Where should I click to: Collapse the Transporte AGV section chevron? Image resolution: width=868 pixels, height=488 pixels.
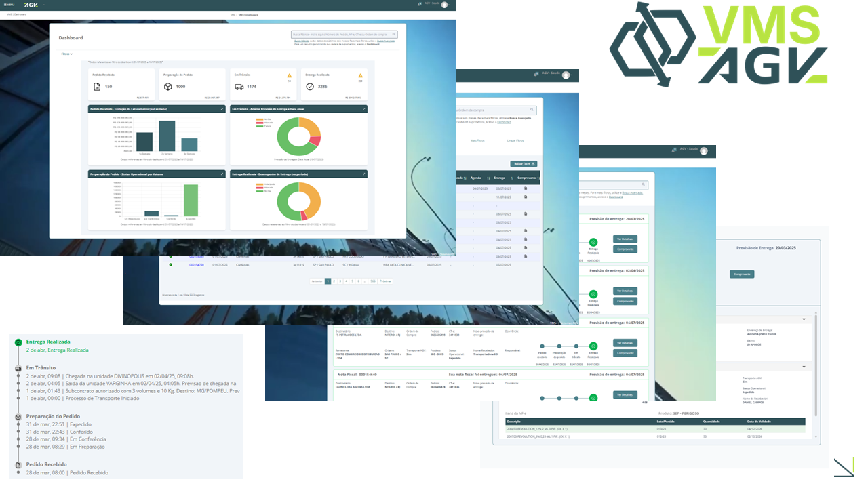[x=804, y=366]
